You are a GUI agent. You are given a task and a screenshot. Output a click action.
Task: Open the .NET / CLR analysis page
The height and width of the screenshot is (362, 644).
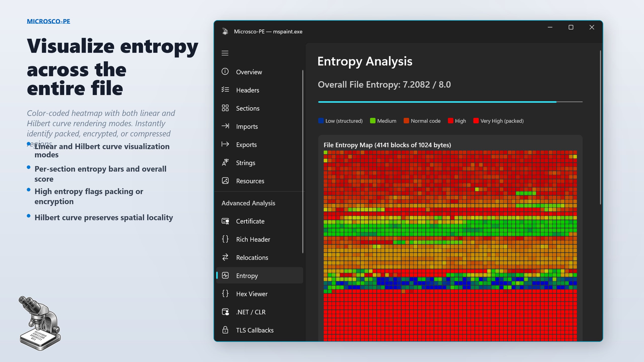251,312
